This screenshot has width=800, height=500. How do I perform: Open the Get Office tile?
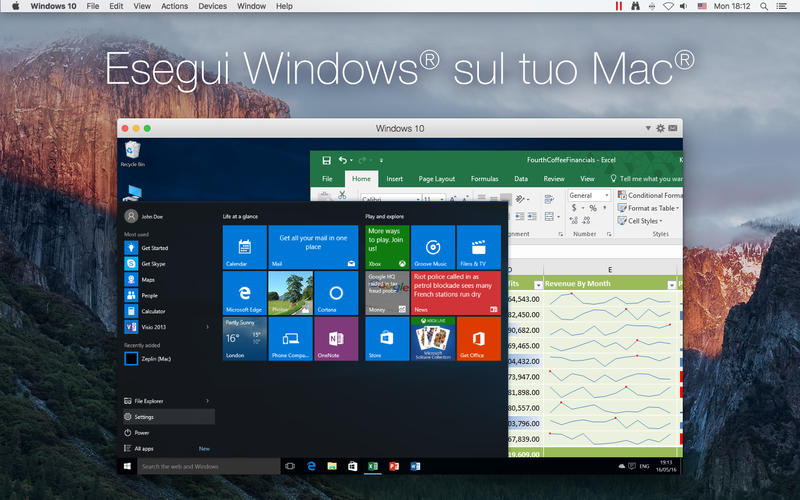point(479,339)
